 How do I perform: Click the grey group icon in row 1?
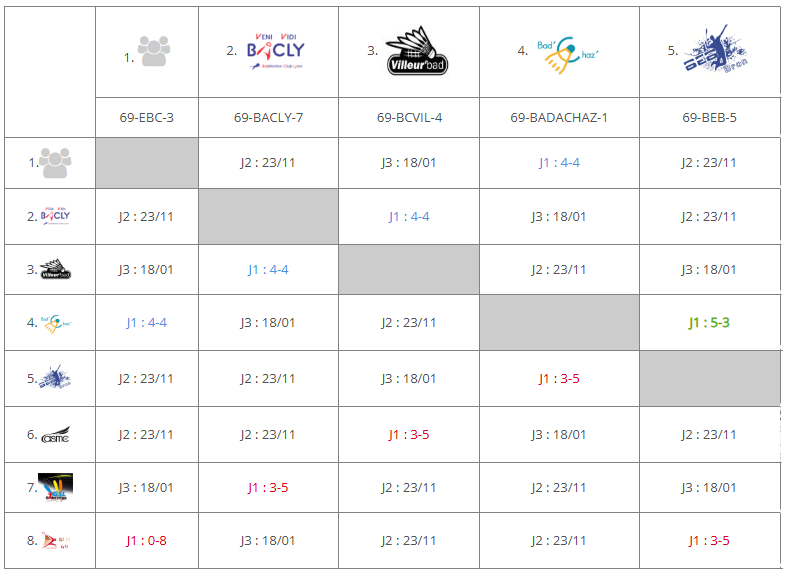(56, 162)
